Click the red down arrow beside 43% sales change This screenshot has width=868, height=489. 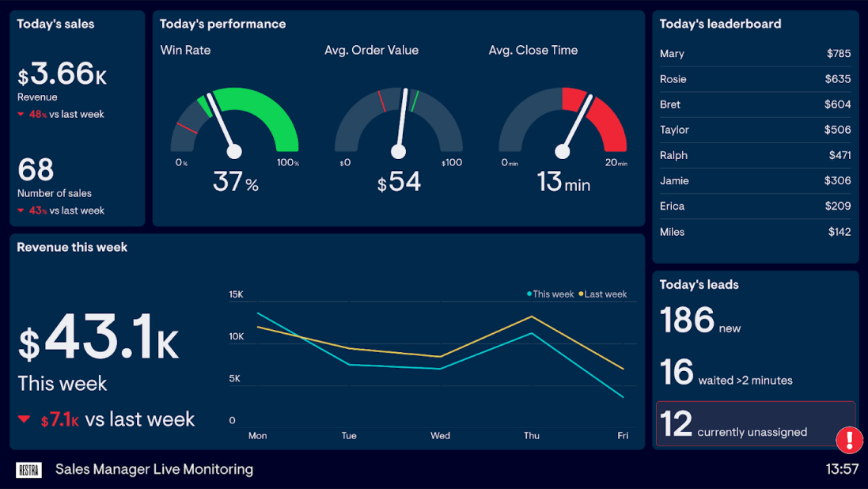pos(21,210)
